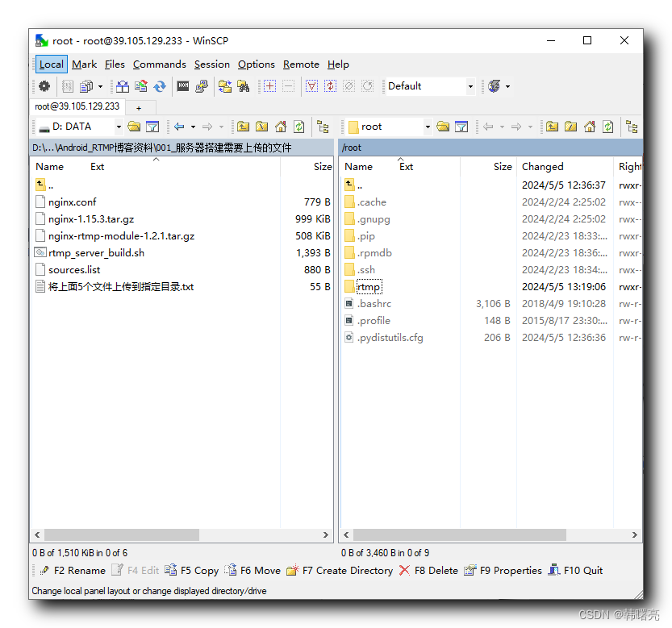
Task: Go to parent directory in remote panel
Action: [x=552, y=127]
